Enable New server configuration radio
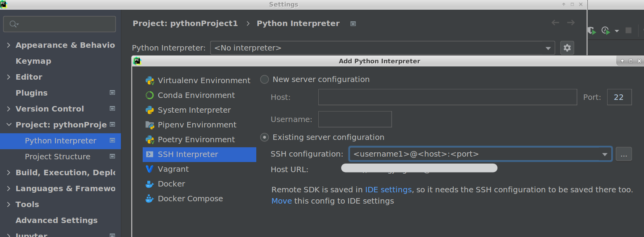This screenshot has width=644, height=237. point(264,79)
